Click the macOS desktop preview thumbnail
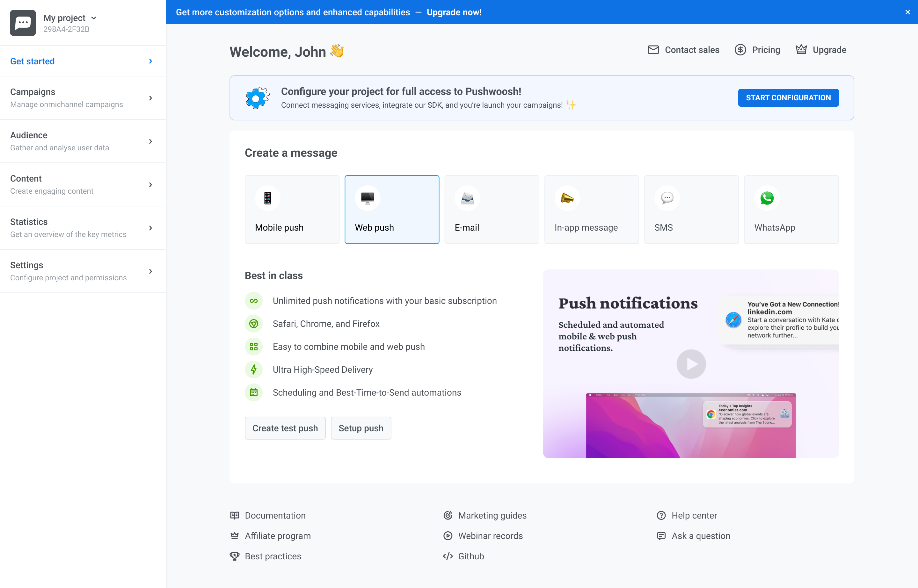This screenshot has width=918, height=588. point(691,425)
